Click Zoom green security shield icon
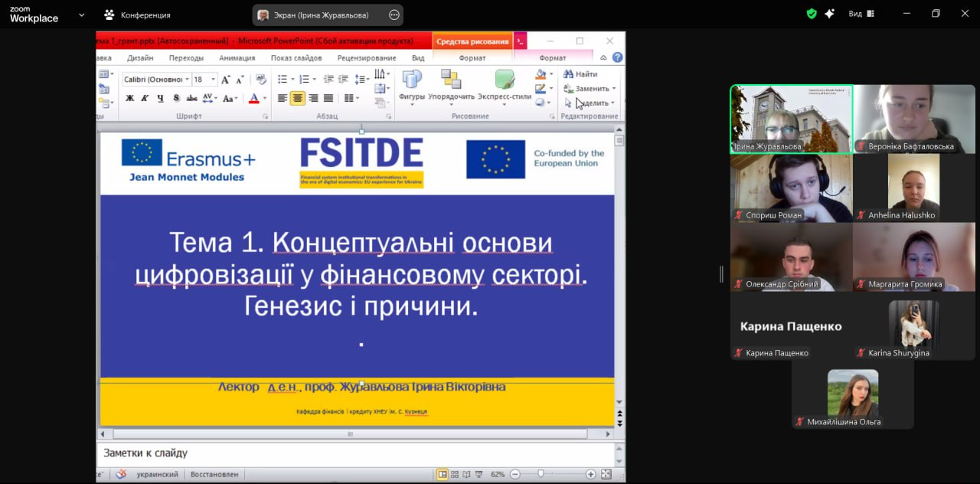 [812, 14]
